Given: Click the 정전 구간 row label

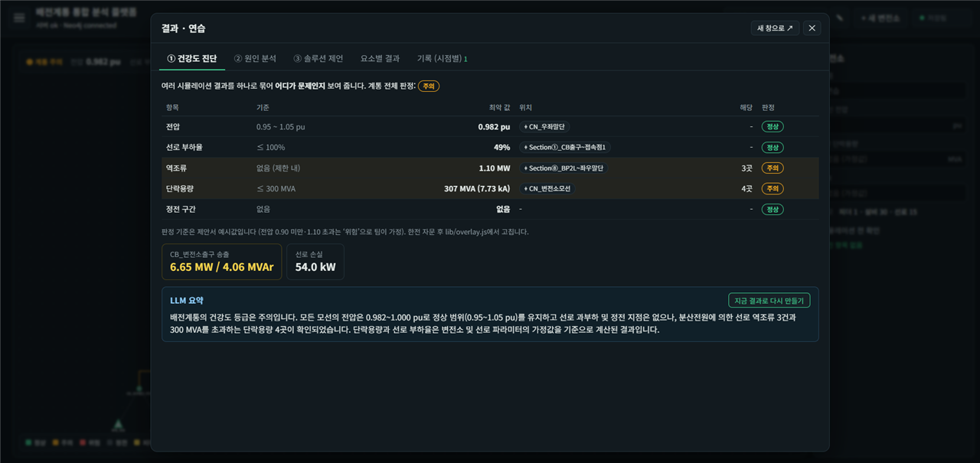Looking at the screenshot, I should 181,210.
